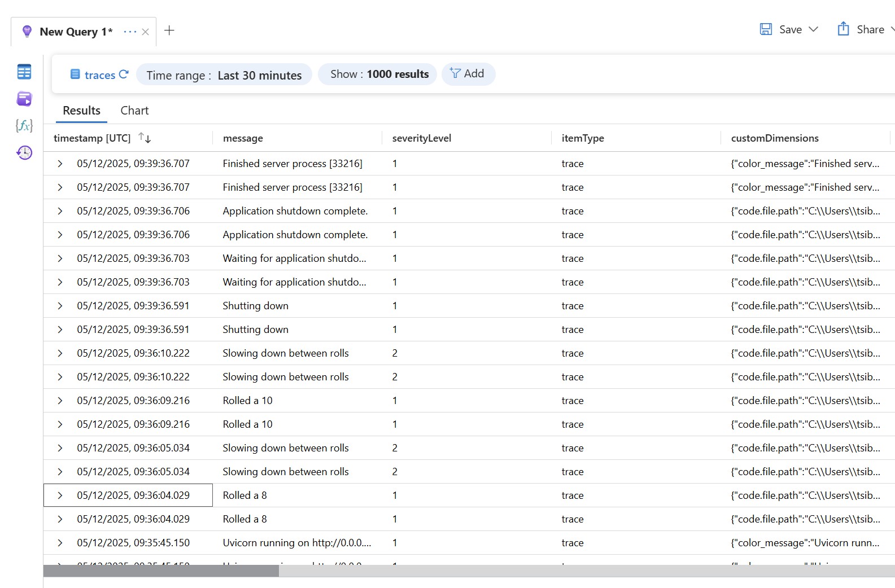The height and width of the screenshot is (588, 895).
Task: Click the severityLevel column header
Action: click(422, 138)
